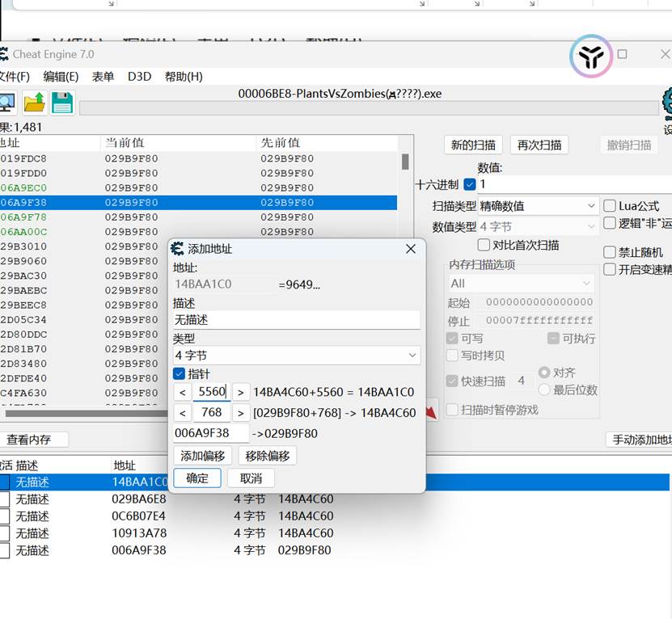Viewport: 672px width, 619px height.
Task: Click the 确定 button
Action: [x=197, y=478]
